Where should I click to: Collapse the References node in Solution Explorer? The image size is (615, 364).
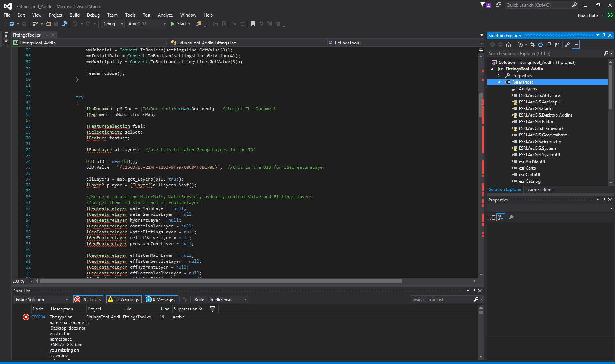click(498, 82)
